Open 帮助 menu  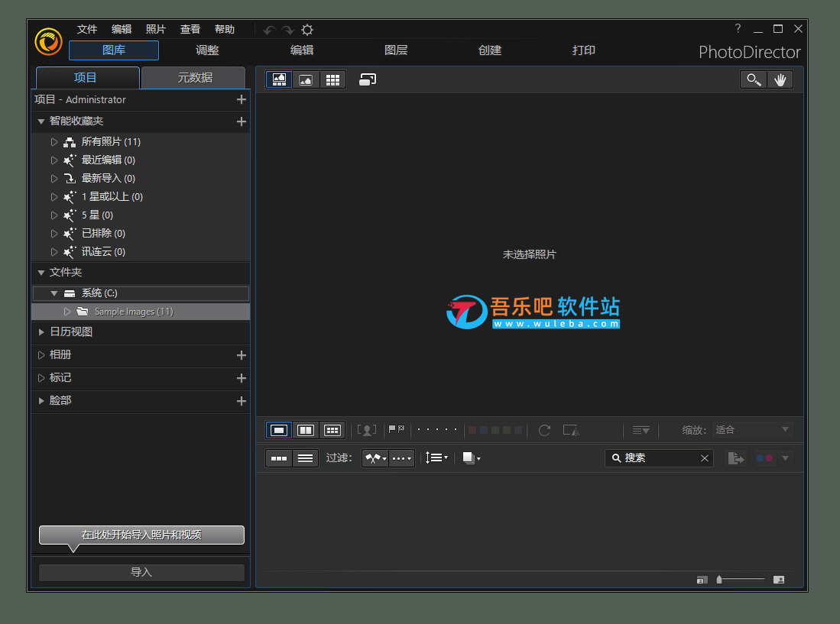[x=225, y=30]
